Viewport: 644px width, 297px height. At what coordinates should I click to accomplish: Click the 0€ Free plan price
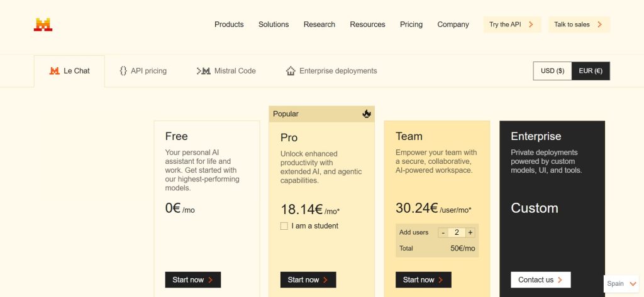point(173,208)
